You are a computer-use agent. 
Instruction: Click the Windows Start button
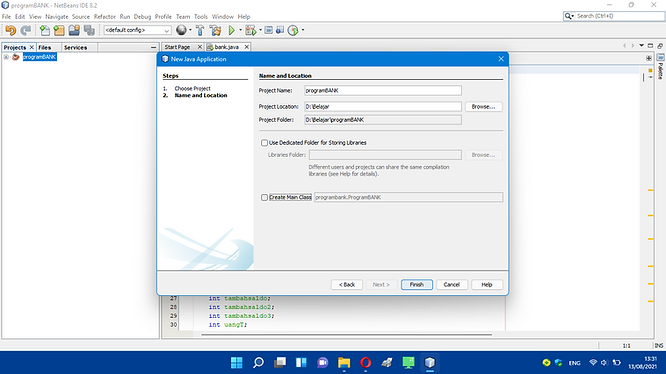(x=237, y=363)
